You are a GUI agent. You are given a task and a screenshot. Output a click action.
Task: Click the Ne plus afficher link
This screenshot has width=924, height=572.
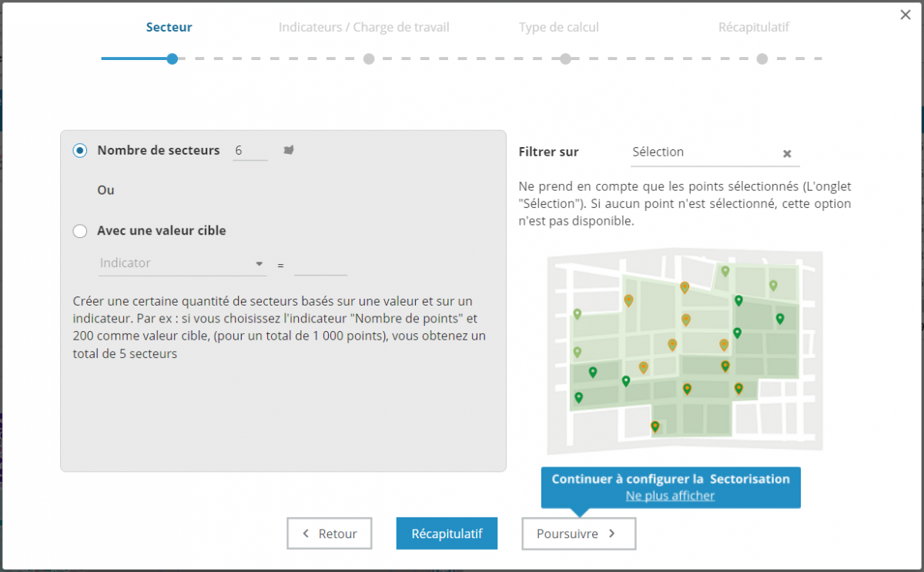pyautogui.click(x=670, y=496)
